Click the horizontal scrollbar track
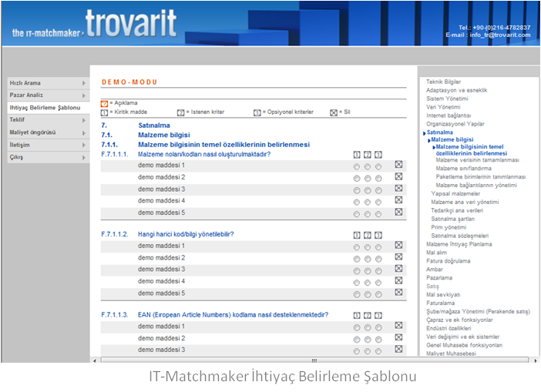Viewport: 541px width, 392px height. coord(314,360)
